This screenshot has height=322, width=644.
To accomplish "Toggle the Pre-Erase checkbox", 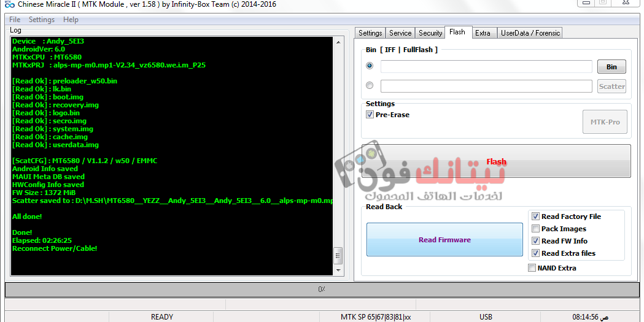I will tap(370, 115).
